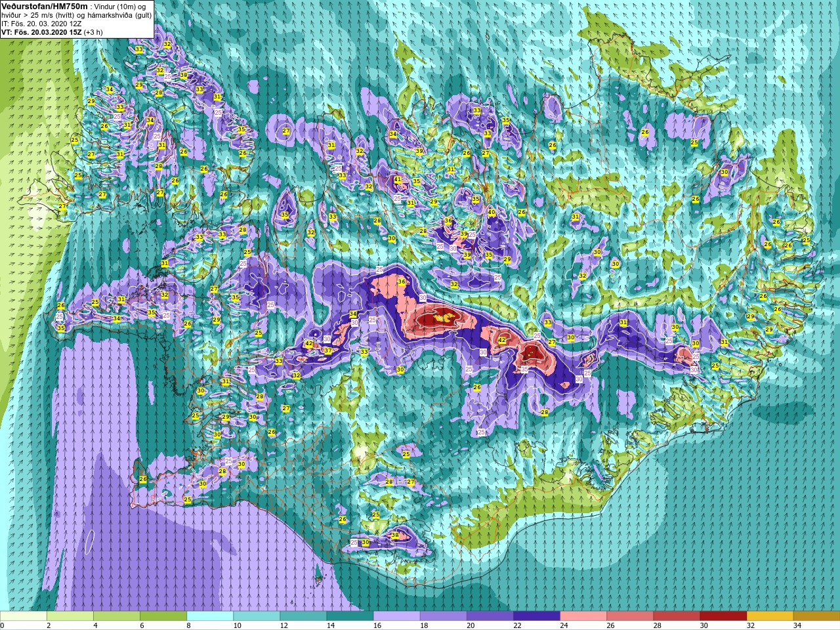The height and width of the screenshot is (630, 840).
Task: Click the 28–30 m/s red legend swatch
Action: pos(676,616)
